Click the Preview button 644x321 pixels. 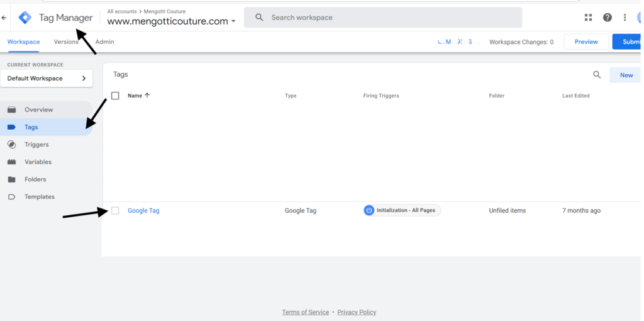click(586, 42)
